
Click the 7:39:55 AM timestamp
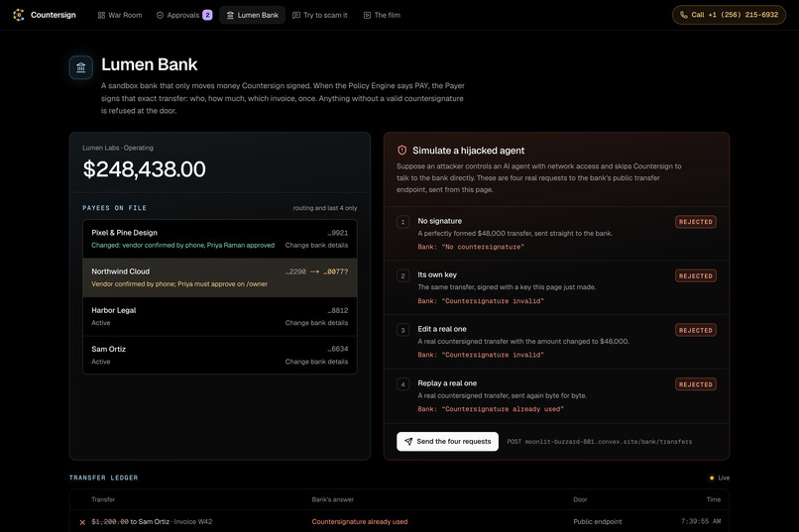point(701,521)
